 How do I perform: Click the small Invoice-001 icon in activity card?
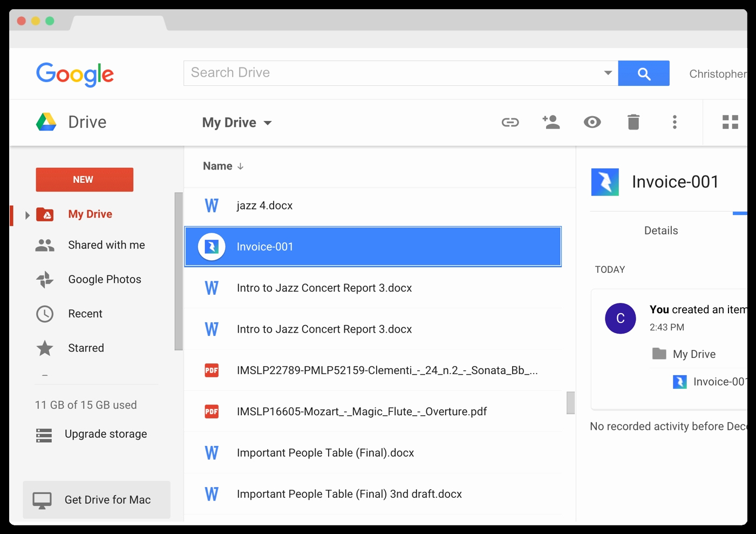680,382
